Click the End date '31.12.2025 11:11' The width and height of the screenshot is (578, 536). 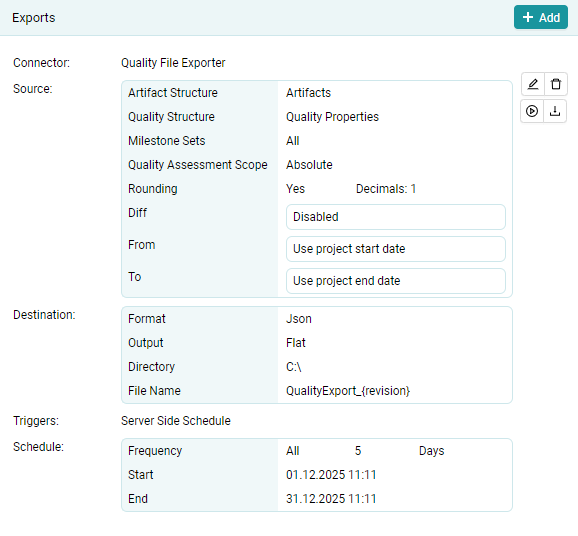click(331, 499)
